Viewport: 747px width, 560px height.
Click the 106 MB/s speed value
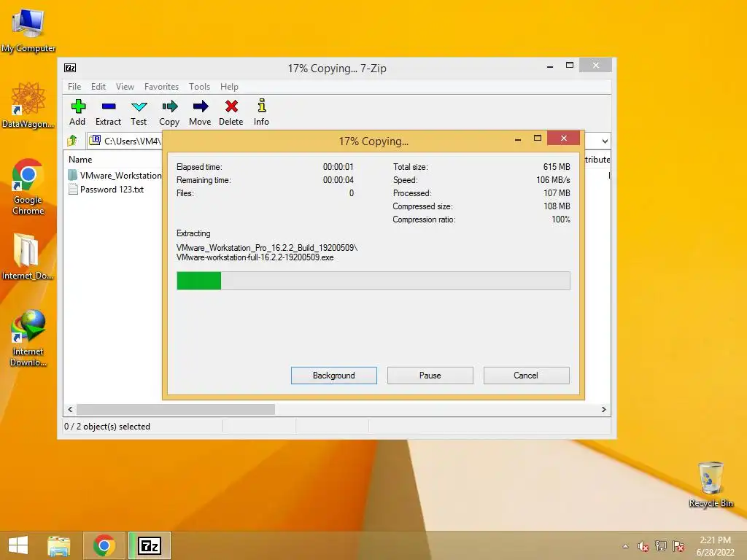tap(553, 180)
